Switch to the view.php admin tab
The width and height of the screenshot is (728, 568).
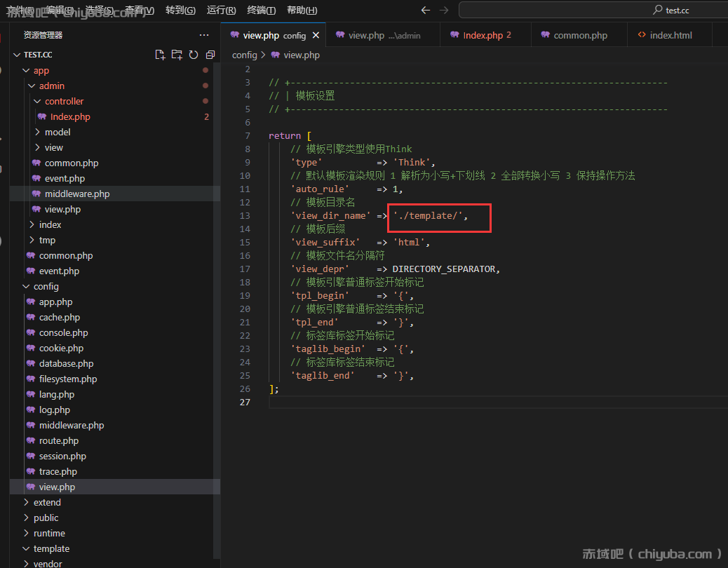(x=383, y=35)
